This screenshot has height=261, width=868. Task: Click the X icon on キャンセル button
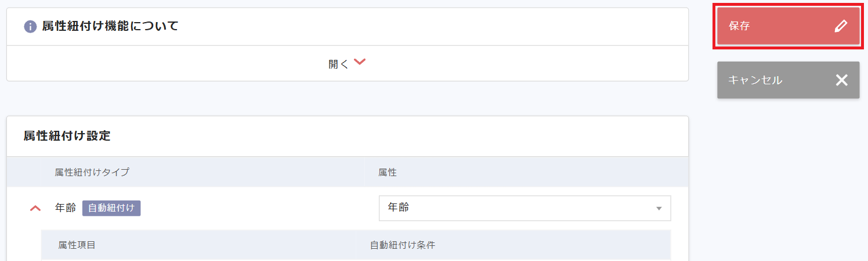841,80
